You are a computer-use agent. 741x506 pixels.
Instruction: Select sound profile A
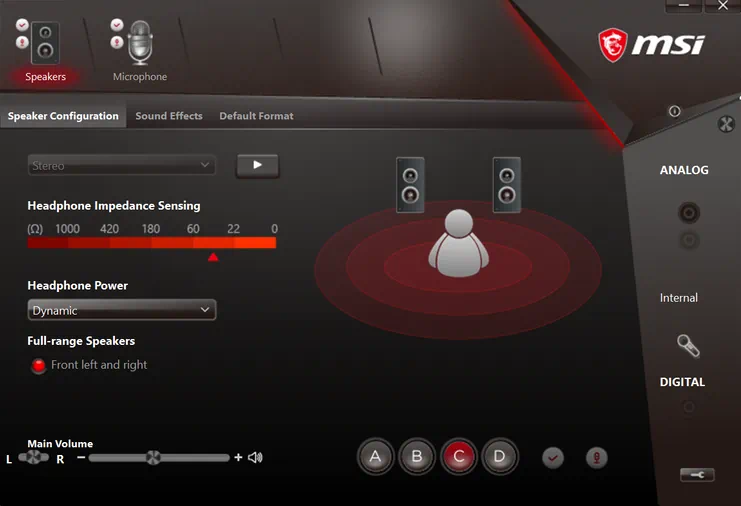(x=375, y=456)
